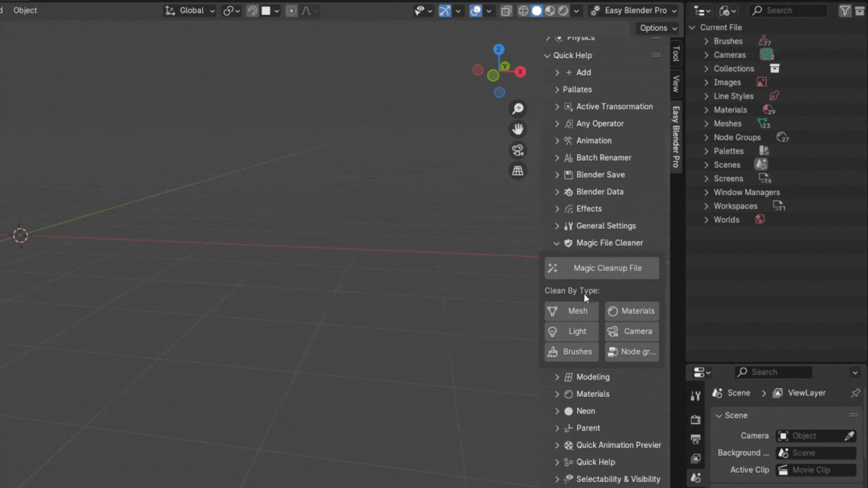Enable solid viewport shading mode
This screenshot has width=868, height=488.
point(536,11)
